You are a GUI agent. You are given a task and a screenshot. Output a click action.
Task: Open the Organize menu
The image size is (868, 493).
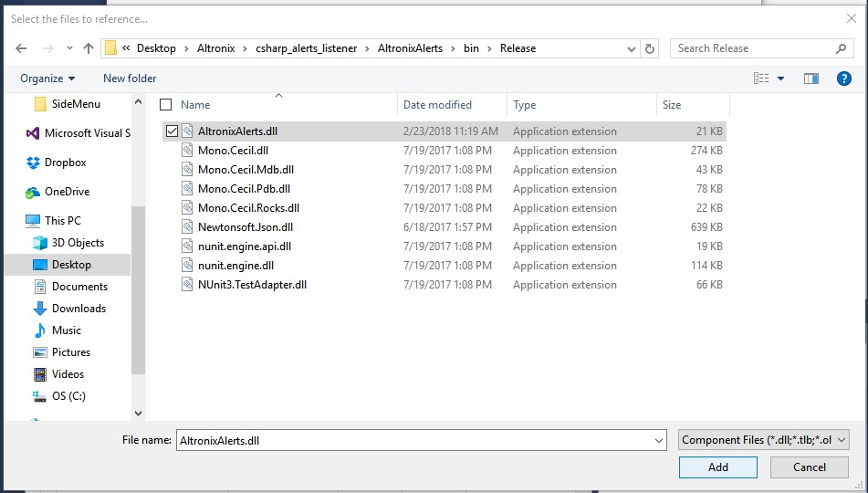[x=47, y=79]
